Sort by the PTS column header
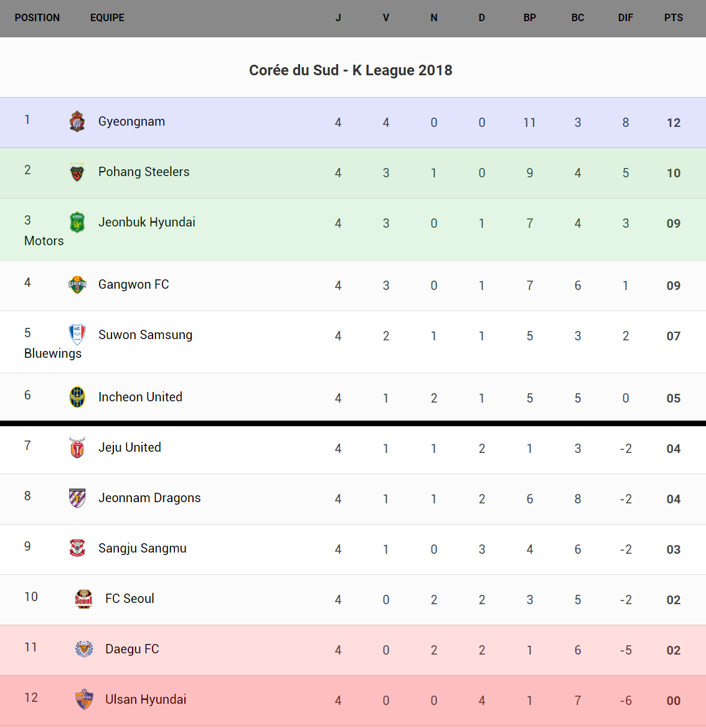Viewport: 706px width, 728px height. [674, 17]
